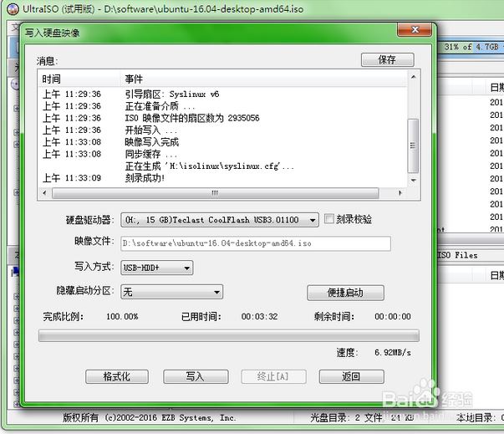Open the 写入方式 USB-HDD+ dropdown
The height and width of the screenshot is (434, 504).
pyautogui.click(x=156, y=268)
